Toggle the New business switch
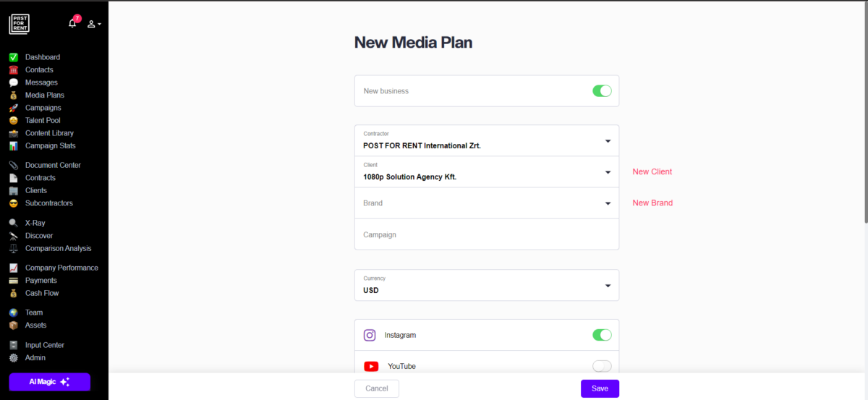The width and height of the screenshot is (868, 400). pos(602,91)
